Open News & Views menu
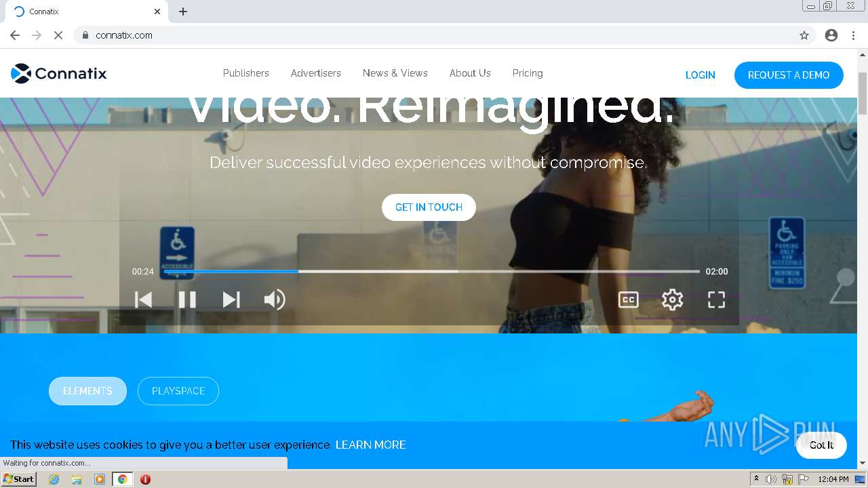Viewport: 868px width, 488px height. click(x=395, y=73)
